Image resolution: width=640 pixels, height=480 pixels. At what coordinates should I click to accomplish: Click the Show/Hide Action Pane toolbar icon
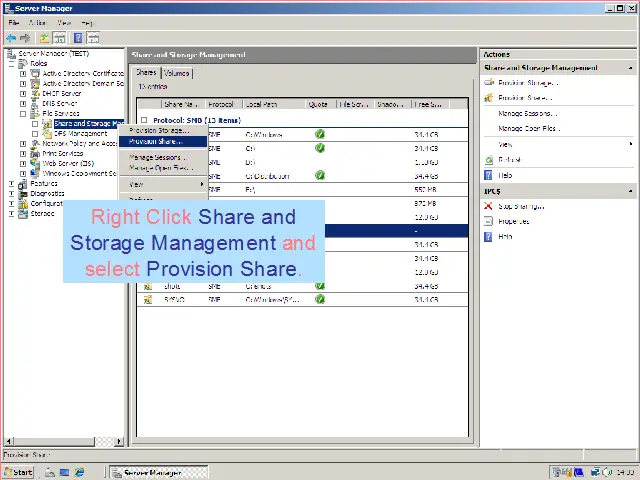93,38
